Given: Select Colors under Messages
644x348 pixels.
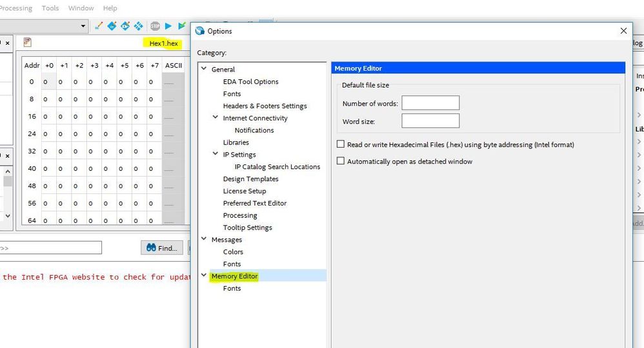Looking at the screenshot, I should 233,251.
